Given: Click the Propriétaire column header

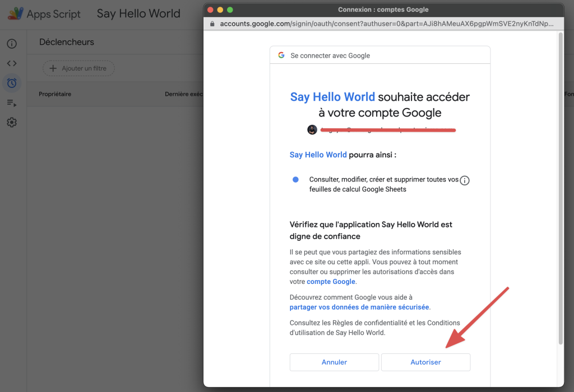Looking at the screenshot, I should pos(55,94).
